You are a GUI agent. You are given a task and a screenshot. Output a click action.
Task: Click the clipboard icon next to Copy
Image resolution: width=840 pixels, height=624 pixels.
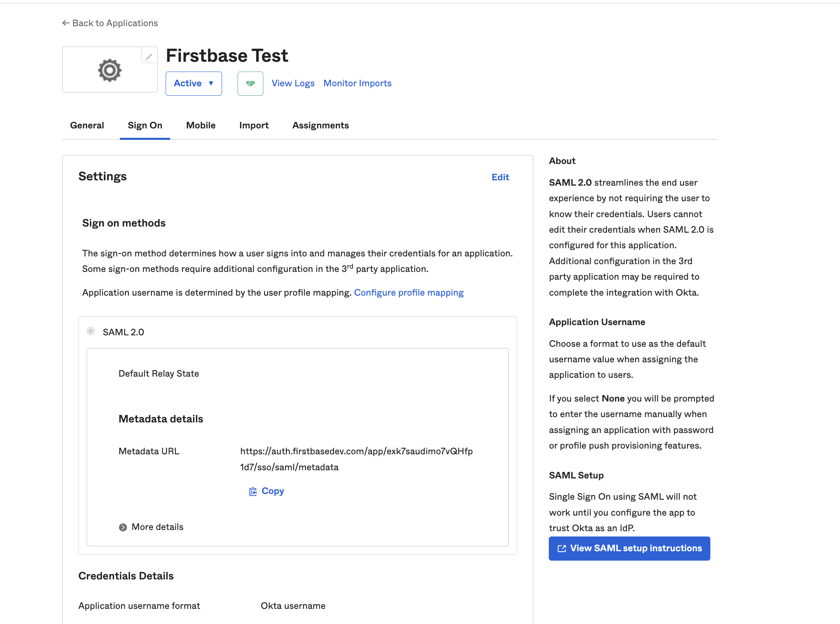click(x=253, y=491)
